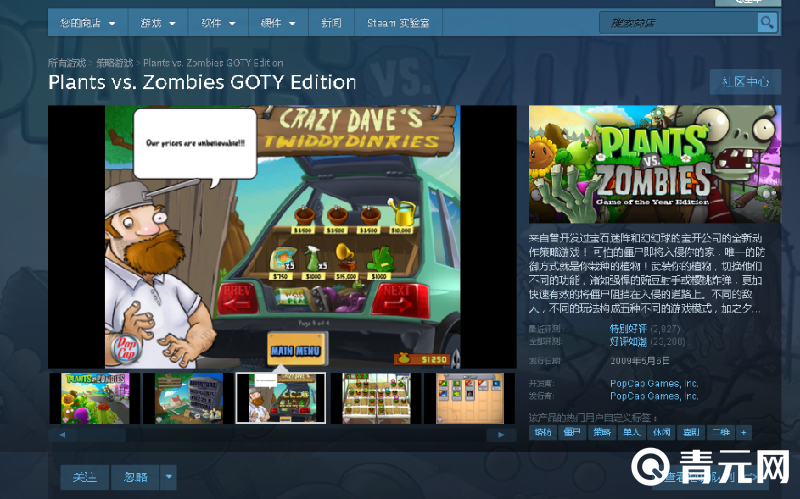Viewport: 800px width, 499px height.
Task: Click the right arrow of the thumbnail strip
Action: [501, 435]
